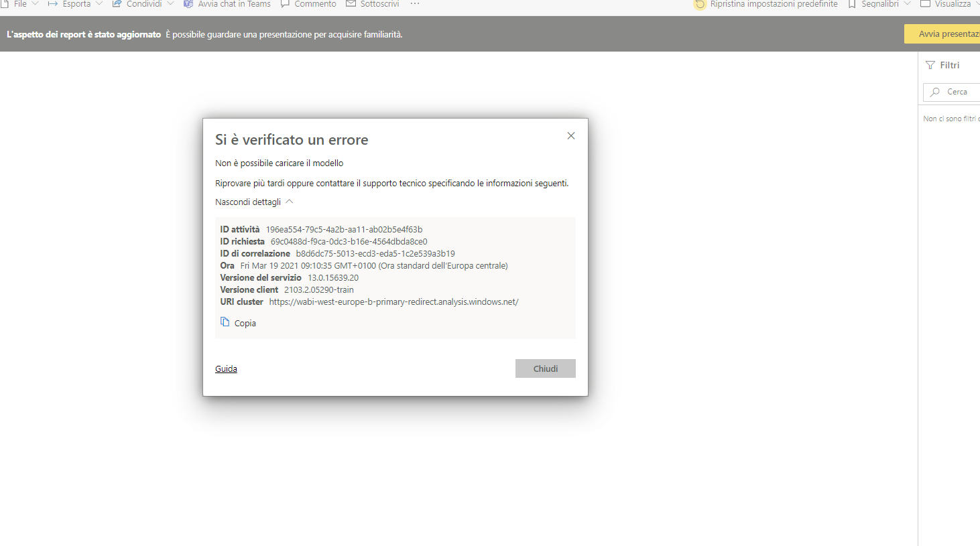The image size is (980, 546).
Task: Click the Commento speech bubble icon
Action: (285, 4)
